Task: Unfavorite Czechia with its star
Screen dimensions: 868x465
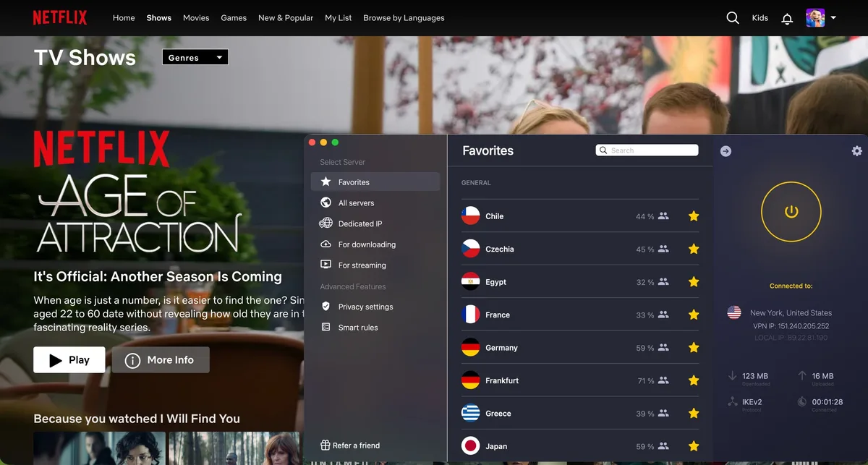Action: (x=694, y=249)
